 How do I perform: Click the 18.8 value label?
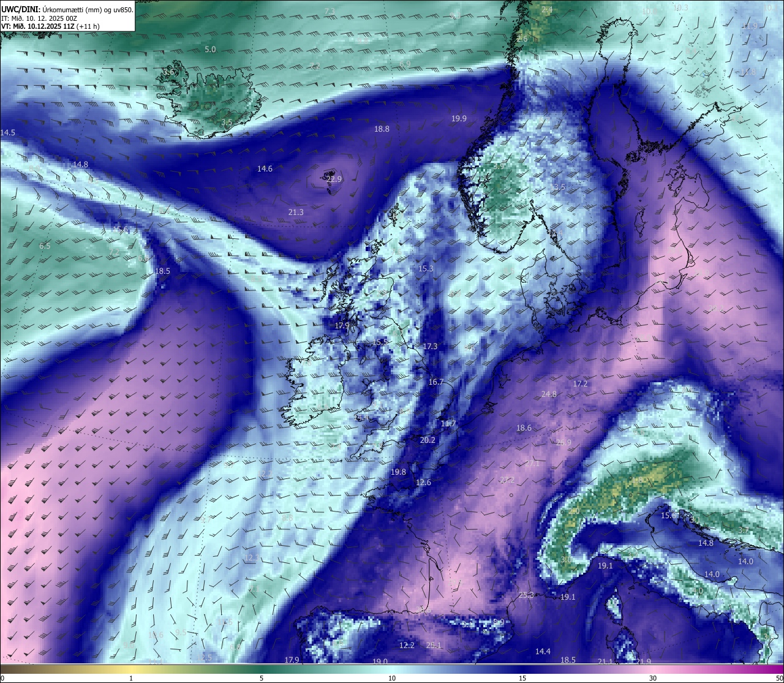pos(382,129)
